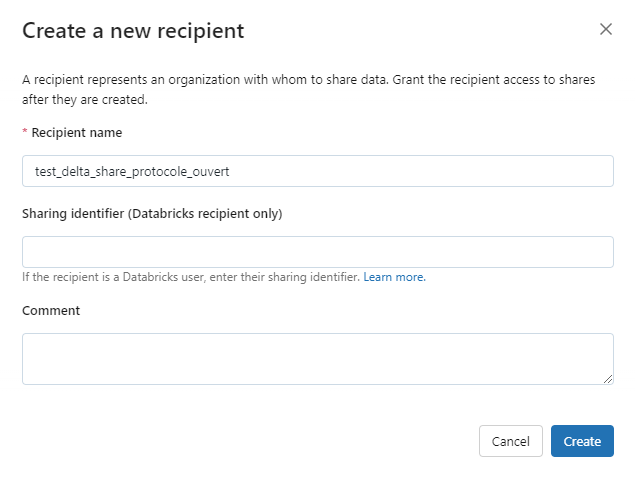635x478 pixels.
Task: Click the sentence A recipient represents an organization
Action: tap(205, 80)
